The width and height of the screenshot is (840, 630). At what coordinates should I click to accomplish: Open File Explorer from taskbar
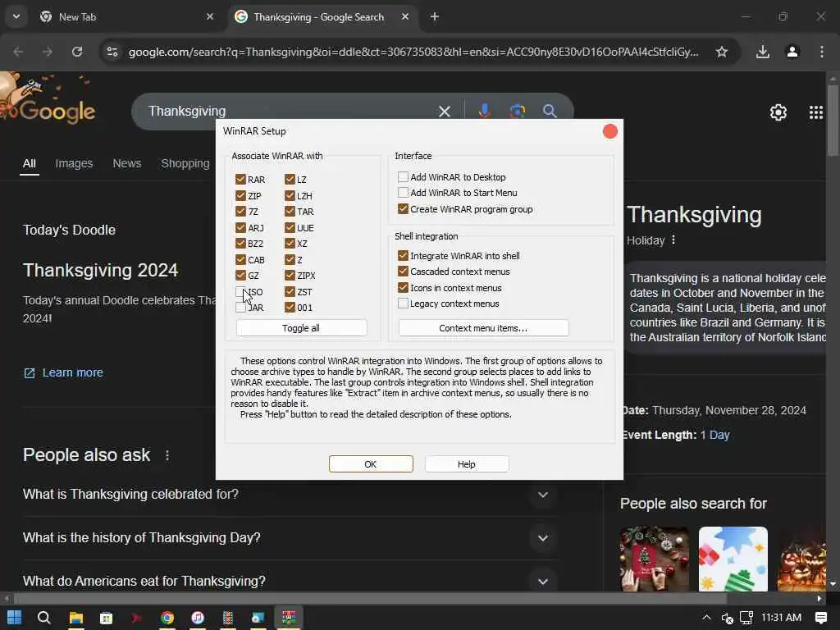click(x=76, y=618)
